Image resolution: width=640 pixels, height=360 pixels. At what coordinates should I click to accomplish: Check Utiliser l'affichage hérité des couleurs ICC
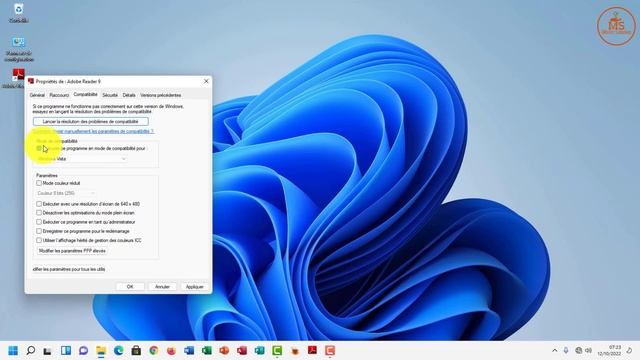click(39, 240)
